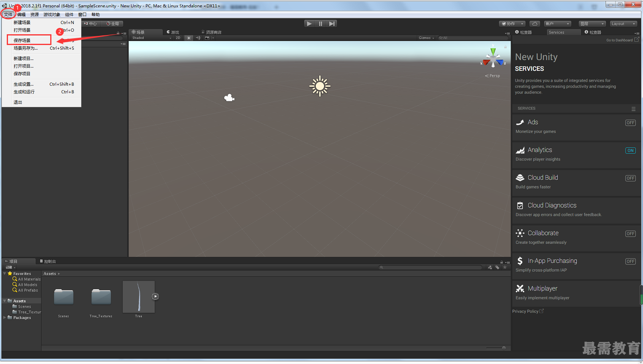The width and height of the screenshot is (643, 364).
Task: Adjust the asset icon size slider
Action: 496,348
